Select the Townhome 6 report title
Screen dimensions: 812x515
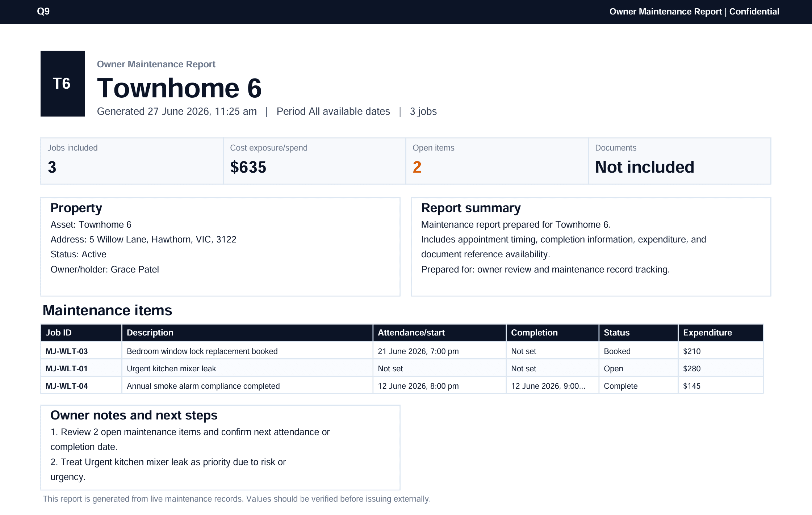pos(179,88)
